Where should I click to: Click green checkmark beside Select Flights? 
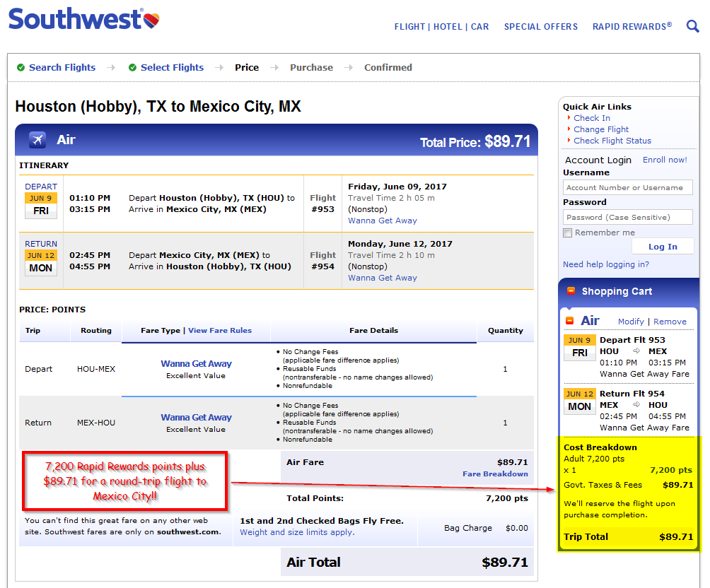(x=132, y=67)
